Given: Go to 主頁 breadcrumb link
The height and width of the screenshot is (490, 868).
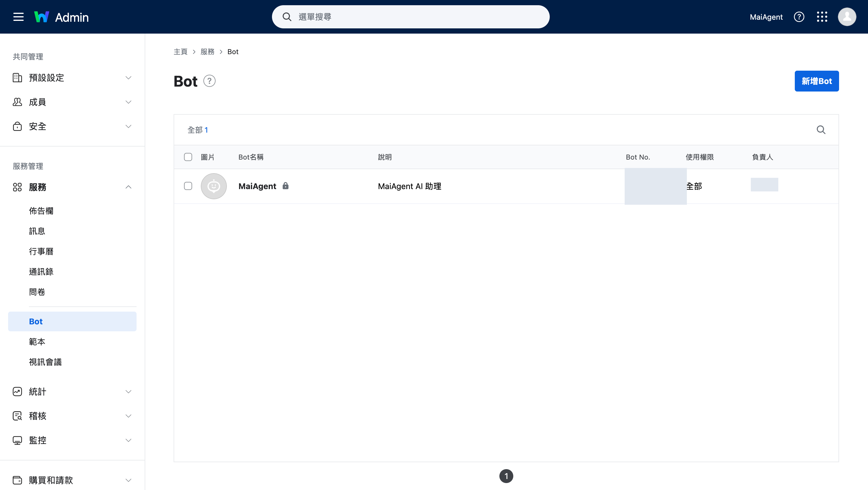Looking at the screenshot, I should coord(180,52).
